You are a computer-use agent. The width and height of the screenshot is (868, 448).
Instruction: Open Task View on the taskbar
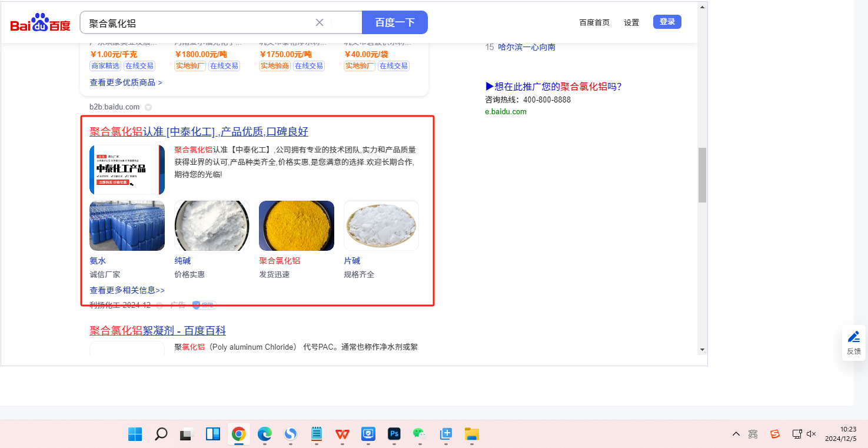(187, 434)
